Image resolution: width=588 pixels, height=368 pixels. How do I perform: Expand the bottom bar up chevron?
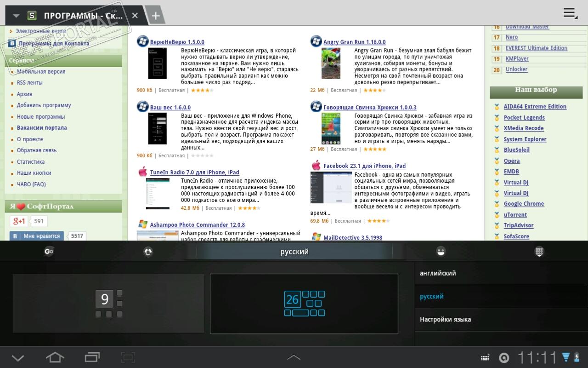click(x=294, y=357)
